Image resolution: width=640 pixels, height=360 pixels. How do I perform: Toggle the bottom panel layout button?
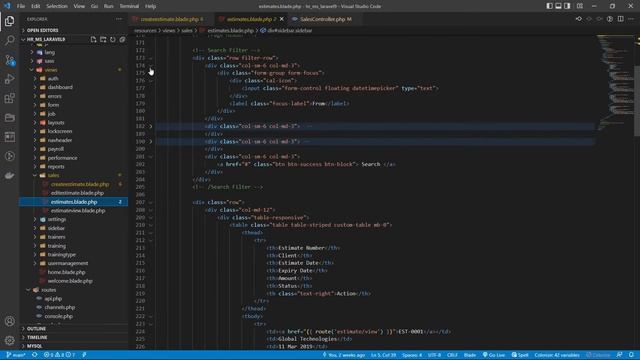(558, 6)
